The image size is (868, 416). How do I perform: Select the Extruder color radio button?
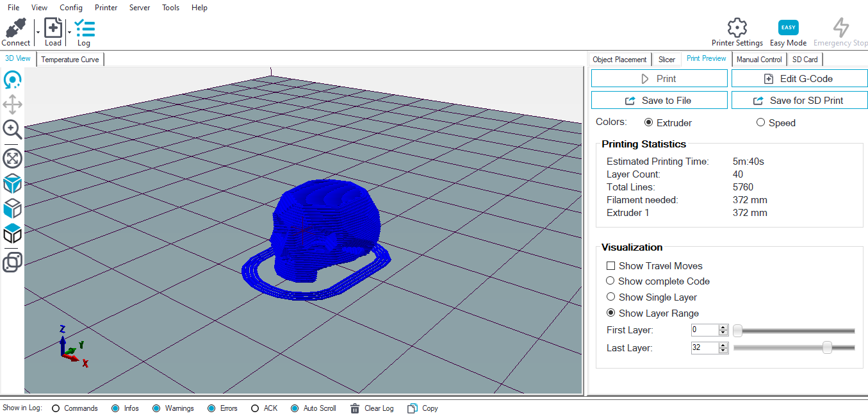(648, 122)
